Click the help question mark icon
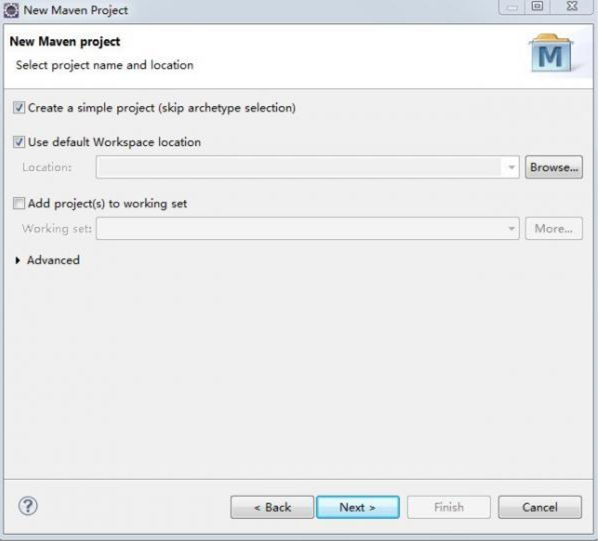 click(28, 506)
